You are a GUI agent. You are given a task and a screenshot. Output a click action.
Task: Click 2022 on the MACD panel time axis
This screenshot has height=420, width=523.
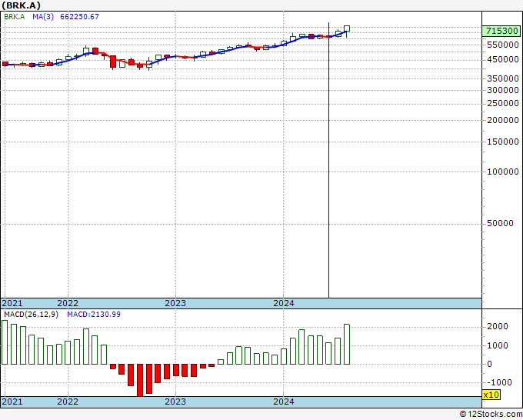(x=68, y=402)
